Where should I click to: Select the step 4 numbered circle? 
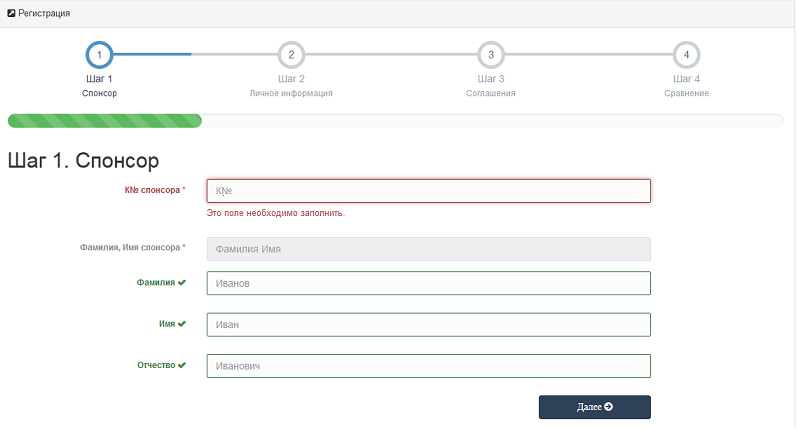click(686, 54)
